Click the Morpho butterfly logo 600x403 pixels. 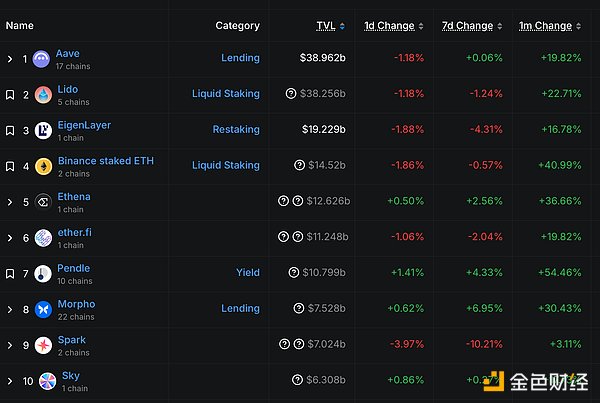point(42,310)
